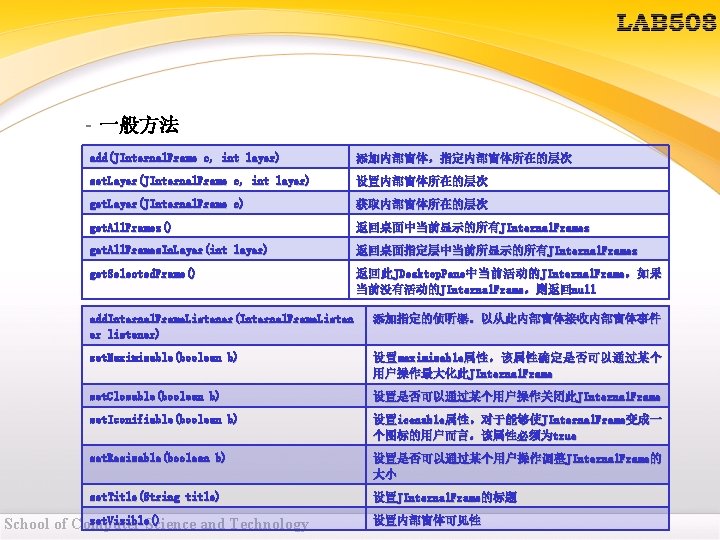Viewport: 720px width, 540px height.
Task: Click description 设置是否可以通过某个用户操作关闭此JInternalFrame
Action: (517, 396)
